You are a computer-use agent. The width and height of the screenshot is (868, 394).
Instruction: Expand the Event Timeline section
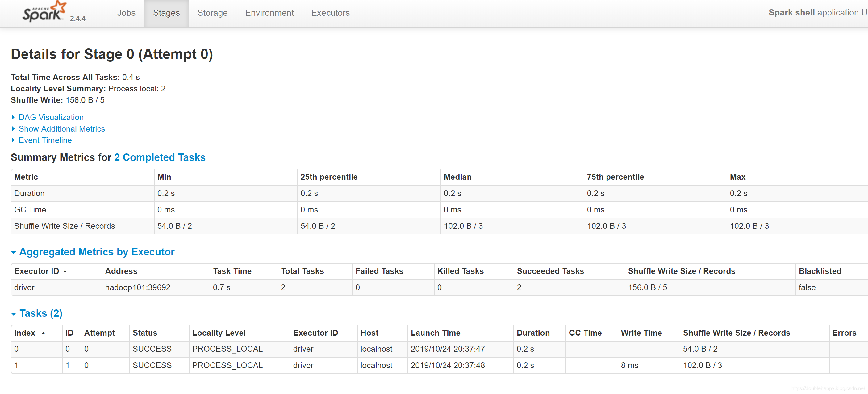tap(45, 140)
